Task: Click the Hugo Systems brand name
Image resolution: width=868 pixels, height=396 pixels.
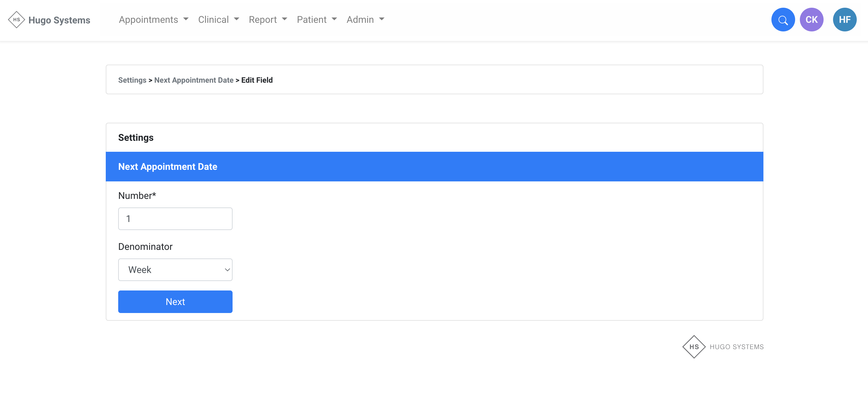Action: coord(59,20)
